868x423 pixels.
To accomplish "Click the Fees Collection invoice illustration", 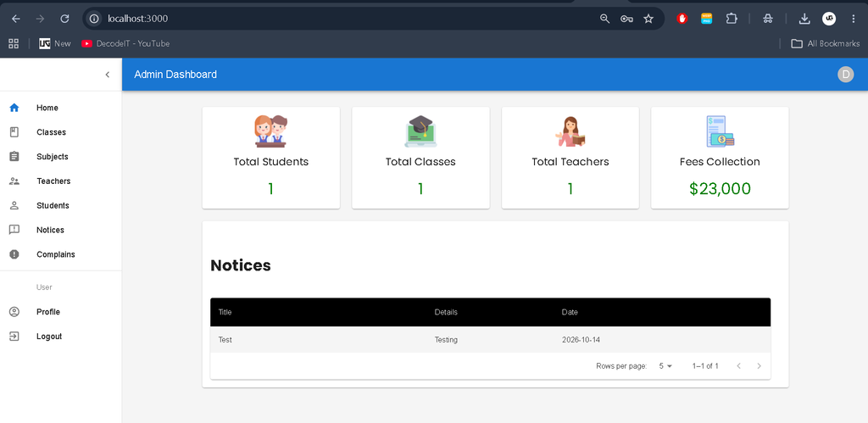I will coord(720,131).
